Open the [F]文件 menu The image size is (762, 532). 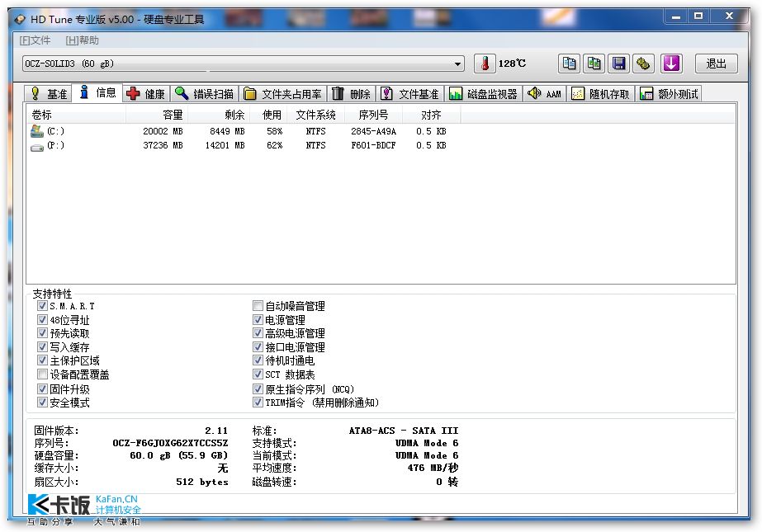[x=35, y=40]
